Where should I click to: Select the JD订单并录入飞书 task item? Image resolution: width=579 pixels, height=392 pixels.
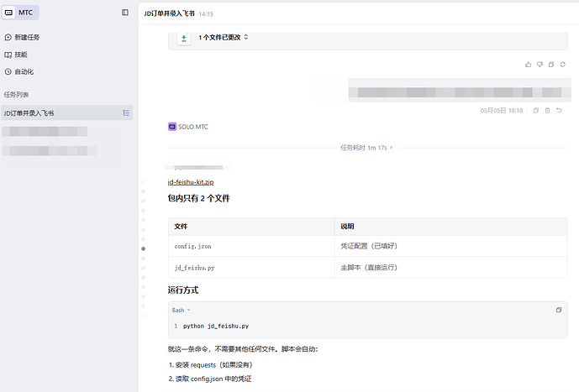coord(66,112)
